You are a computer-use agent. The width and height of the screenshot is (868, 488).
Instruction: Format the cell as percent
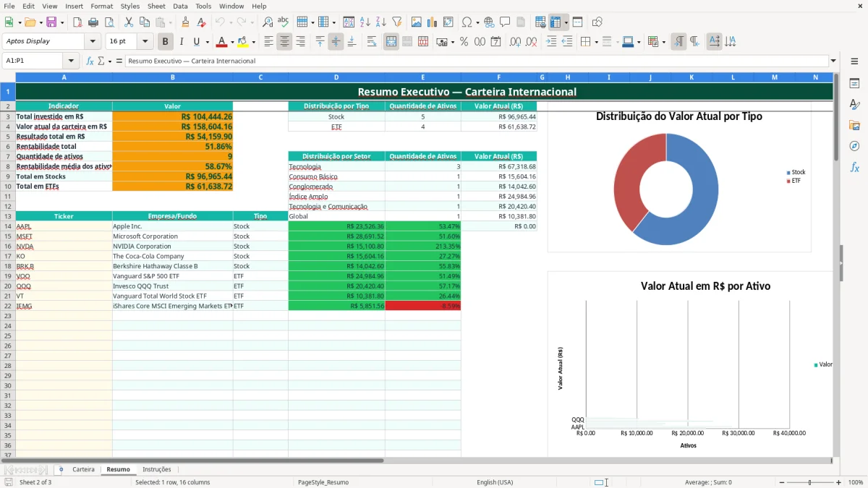tap(464, 42)
